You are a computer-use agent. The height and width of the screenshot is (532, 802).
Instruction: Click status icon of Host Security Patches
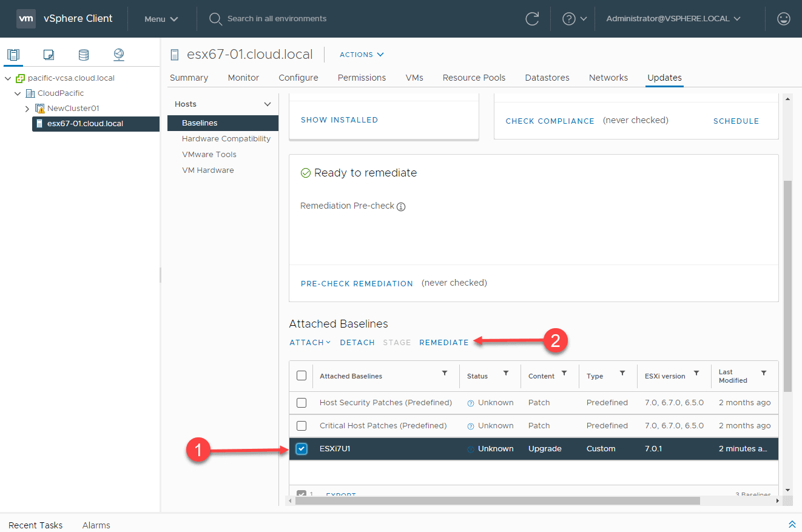pos(471,403)
